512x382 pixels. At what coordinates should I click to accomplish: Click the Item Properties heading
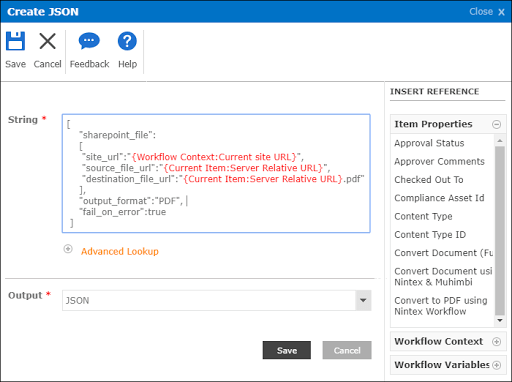pyautogui.click(x=433, y=124)
